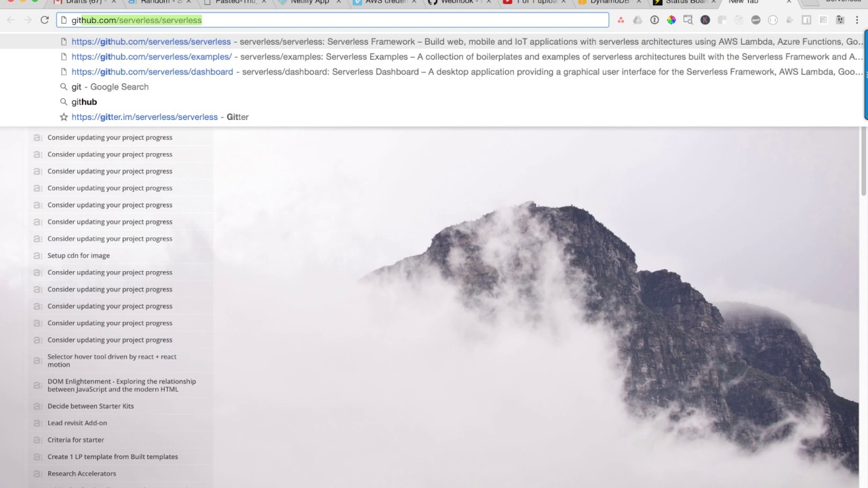
Task: Click the magnifier icon beside 'git - Google Search'
Action: (x=64, y=87)
